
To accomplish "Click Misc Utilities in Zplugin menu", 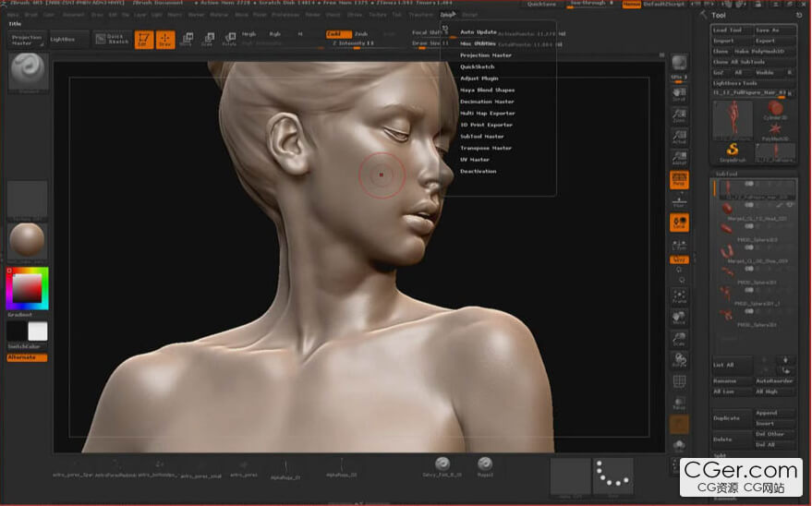I will click(x=478, y=44).
